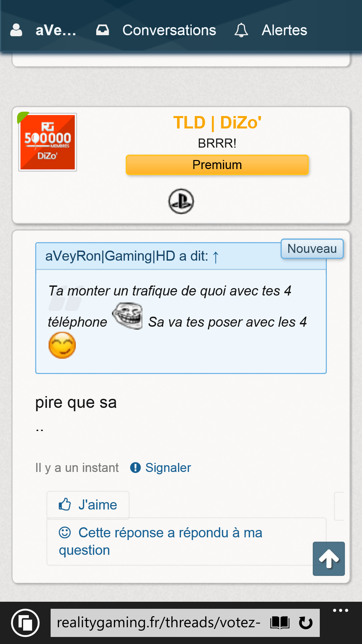362x644 pixels.
Task: Click the scroll-to-top arrow button
Action: [329, 559]
